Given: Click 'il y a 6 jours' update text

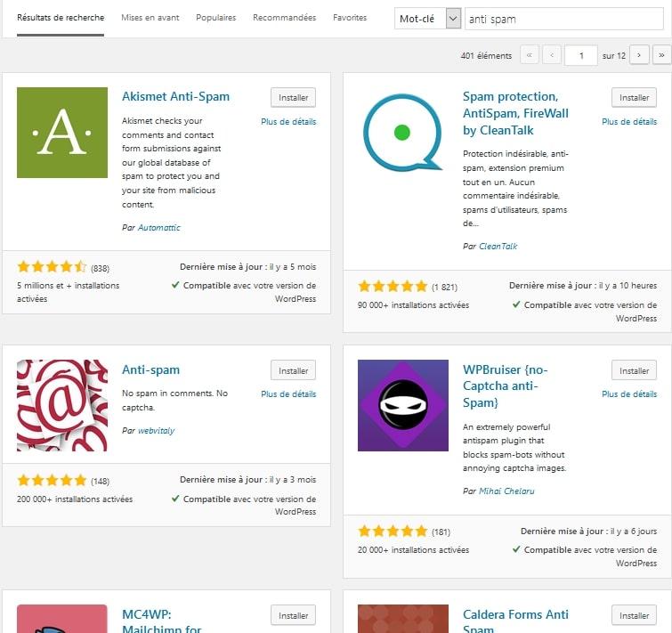Looking at the screenshot, I should point(634,531).
